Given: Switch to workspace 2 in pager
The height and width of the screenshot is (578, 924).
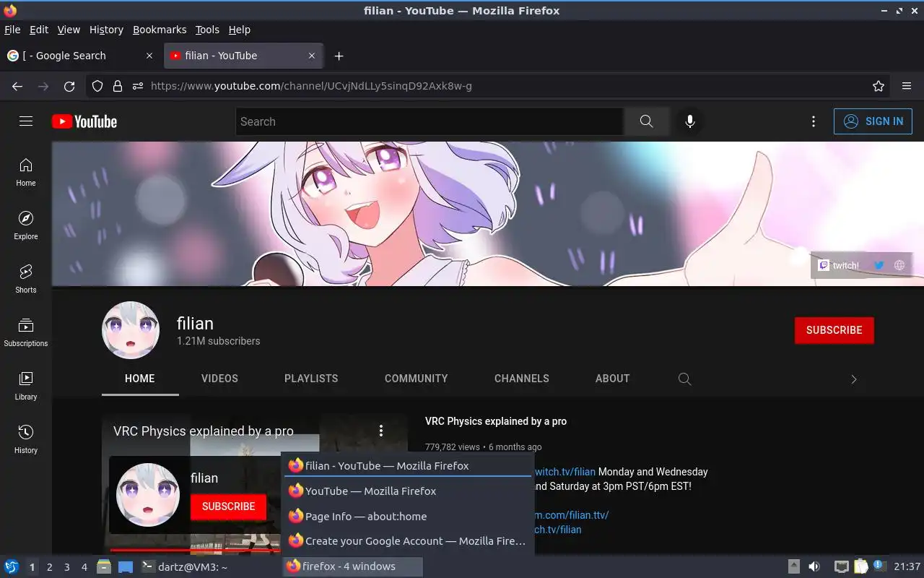Looking at the screenshot, I should [x=50, y=567].
